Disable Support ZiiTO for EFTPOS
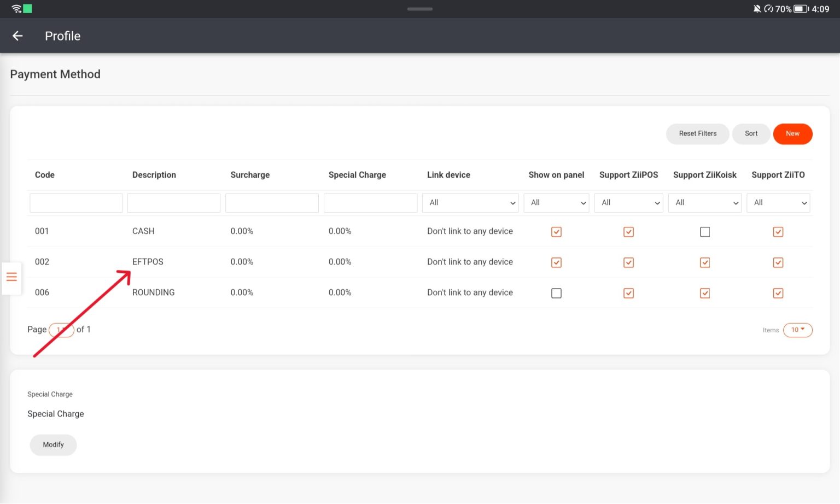 [x=778, y=262]
